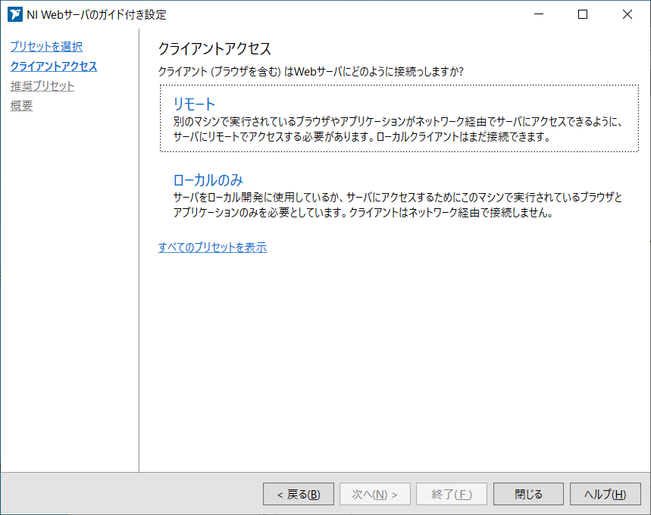Open すべてのプリセットを表示 link
The height and width of the screenshot is (515, 651).
(212, 247)
